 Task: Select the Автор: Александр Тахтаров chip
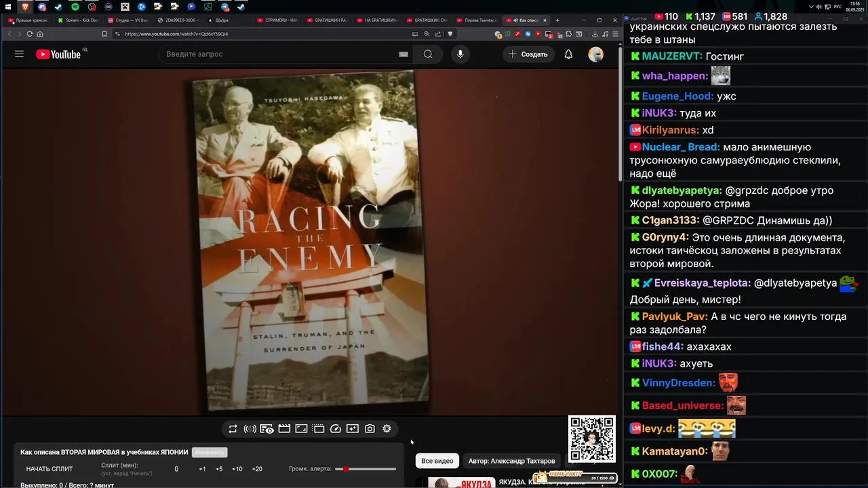click(511, 461)
